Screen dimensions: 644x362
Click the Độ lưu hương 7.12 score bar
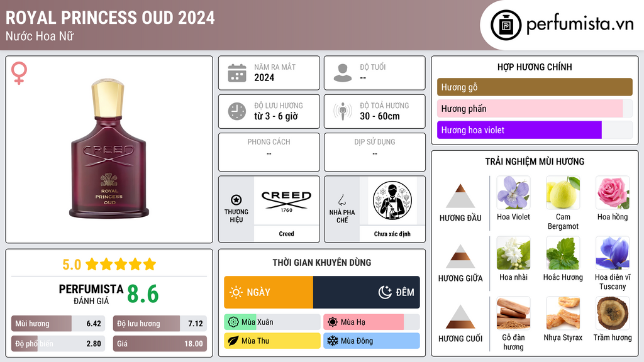pyautogui.click(x=160, y=324)
